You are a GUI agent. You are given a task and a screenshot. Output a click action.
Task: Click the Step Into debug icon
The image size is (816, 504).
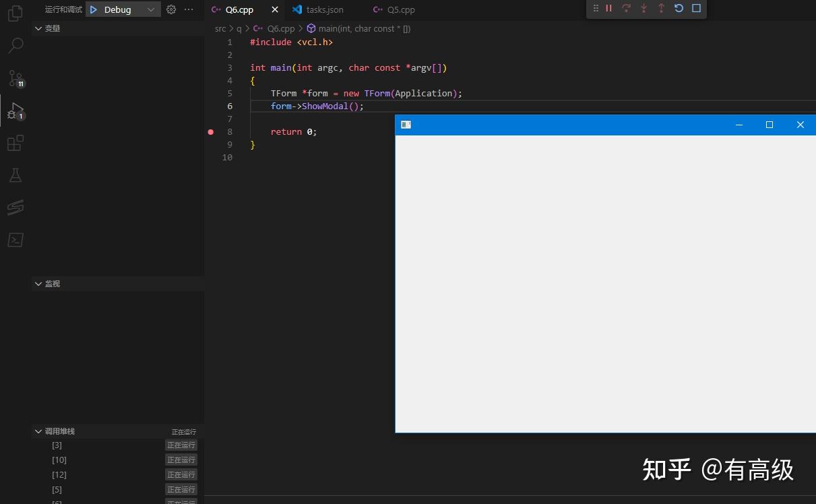click(644, 8)
